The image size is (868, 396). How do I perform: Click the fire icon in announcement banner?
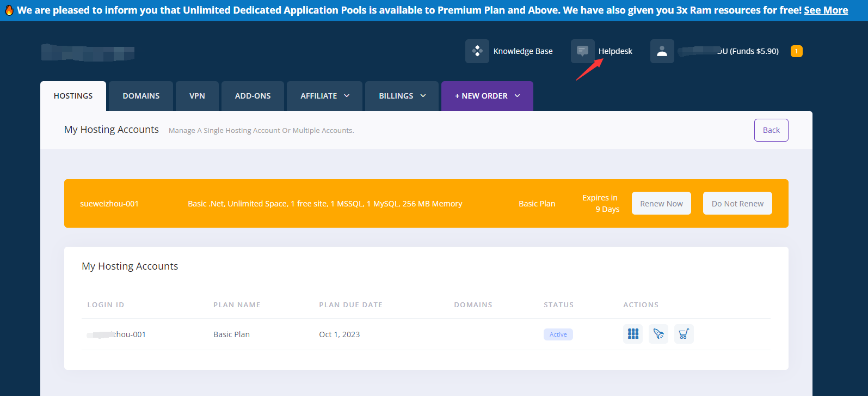[9, 10]
